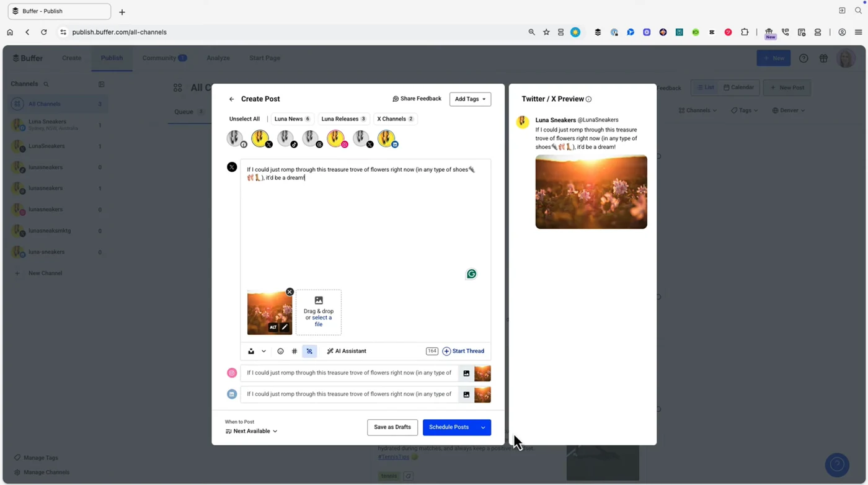Open the Denver timezone dropdown
This screenshot has width=868, height=485.
click(x=789, y=110)
